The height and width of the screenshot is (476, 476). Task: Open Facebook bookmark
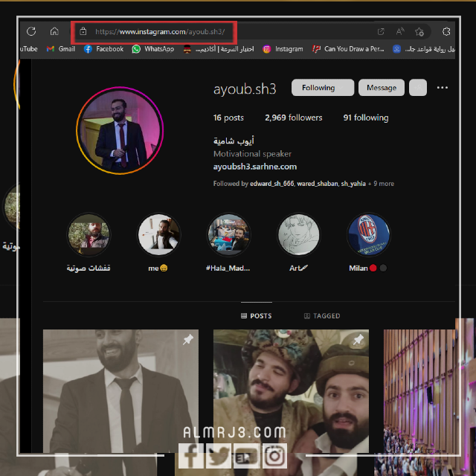coord(104,49)
